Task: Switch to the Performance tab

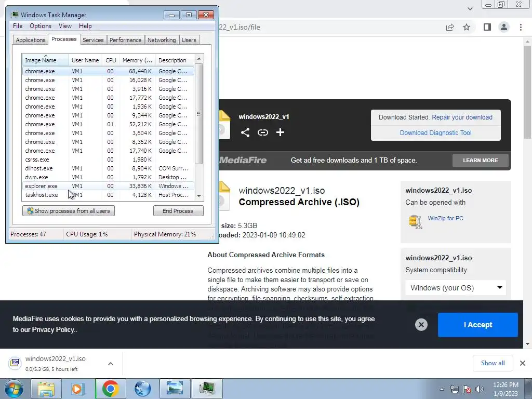Action: pos(125,40)
